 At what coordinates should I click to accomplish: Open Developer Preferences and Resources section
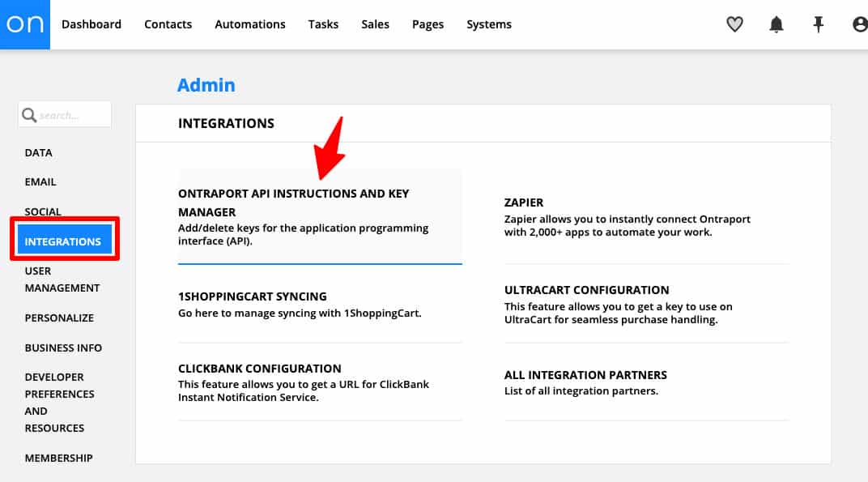pyautogui.click(x=59, y=403)
